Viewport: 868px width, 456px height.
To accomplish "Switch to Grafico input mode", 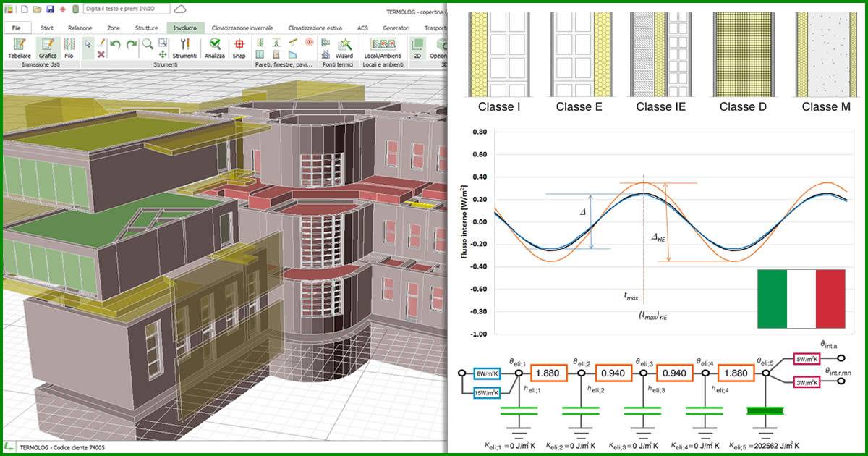I will click(x=48, y=48).
